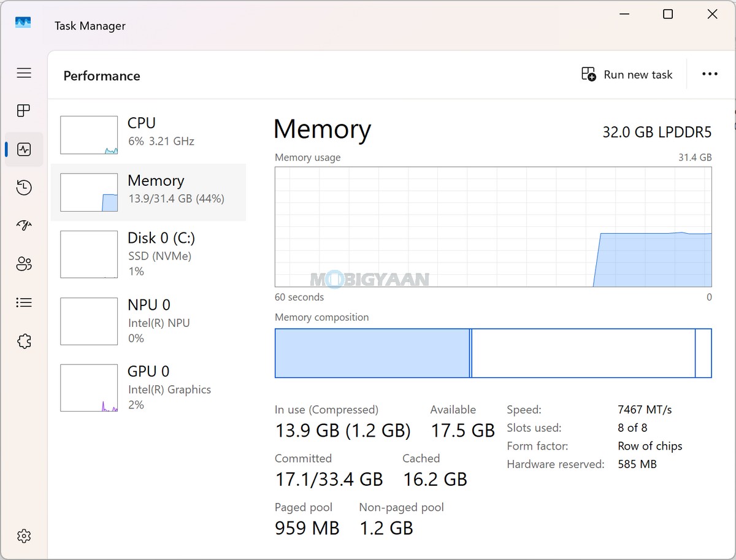Image resolution: width=736 pixels, height=560 pixels.
Task: Click the Performance page heading
Action: coord(102,75)
